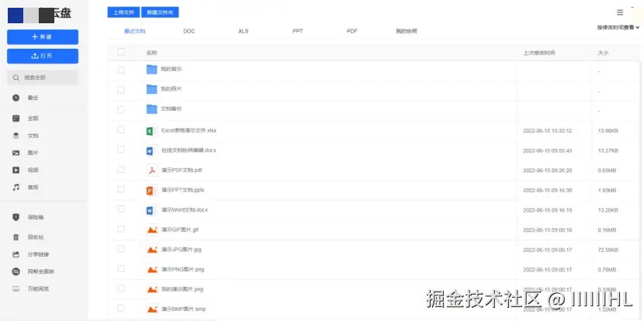Viewport: 644px width, 321px height.
Task: Click the hamburger menu icon at top right
Action: click(620, 12)
